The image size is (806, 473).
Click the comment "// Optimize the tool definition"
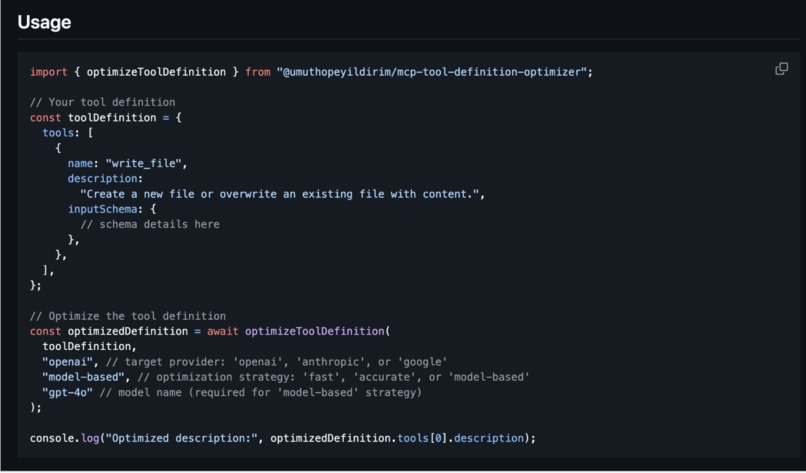click(x=127, y=316)
